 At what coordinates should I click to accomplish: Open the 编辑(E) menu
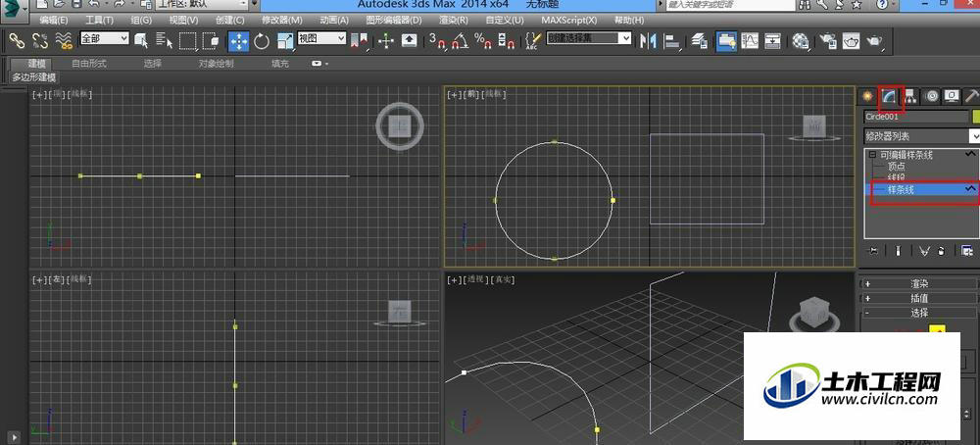click(x=54, y=20)
